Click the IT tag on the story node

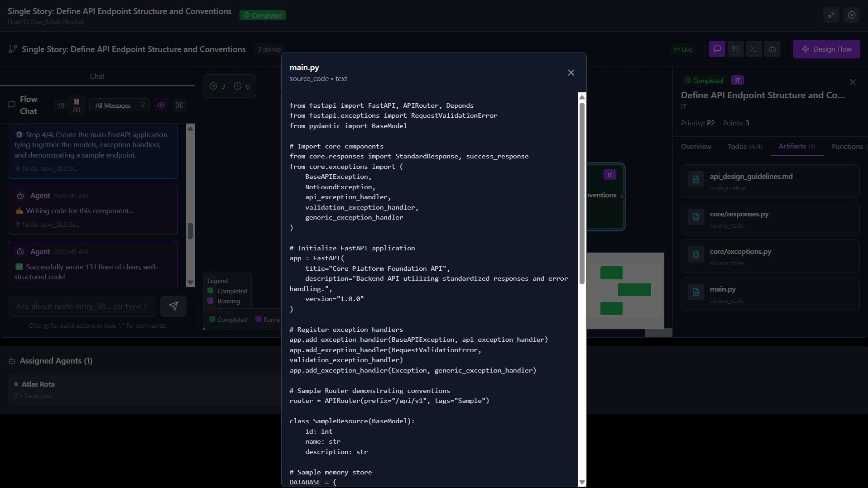(610, 175)
